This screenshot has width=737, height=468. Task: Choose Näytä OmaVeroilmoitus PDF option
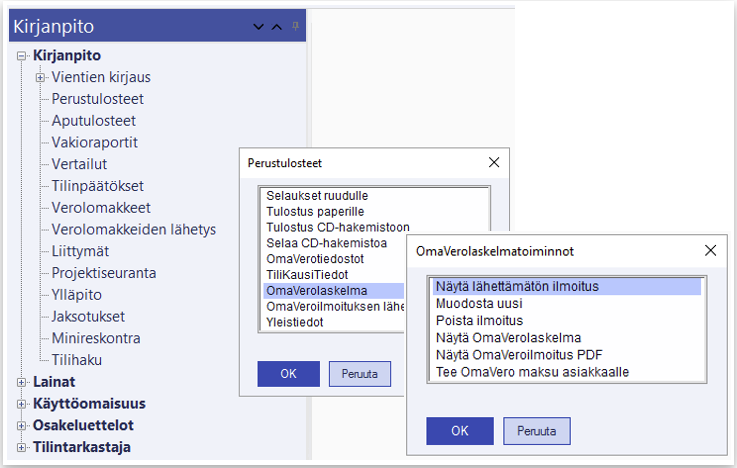[517, 355]
